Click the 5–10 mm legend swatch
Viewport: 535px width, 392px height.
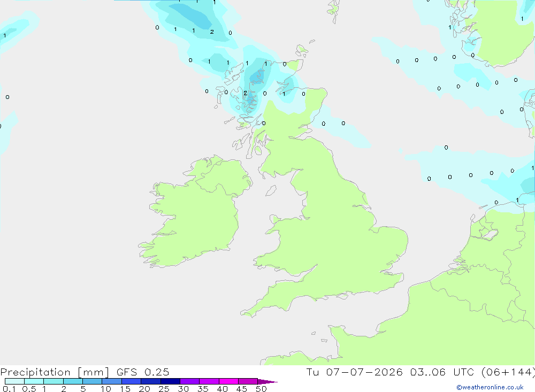pos(93,381)
